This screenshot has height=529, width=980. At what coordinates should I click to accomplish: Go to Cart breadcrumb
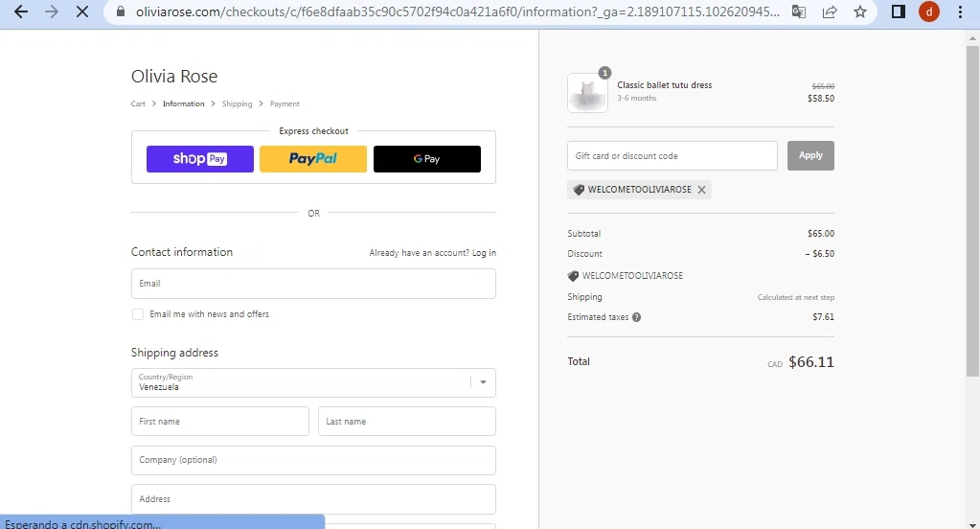(x=138, y=103)
